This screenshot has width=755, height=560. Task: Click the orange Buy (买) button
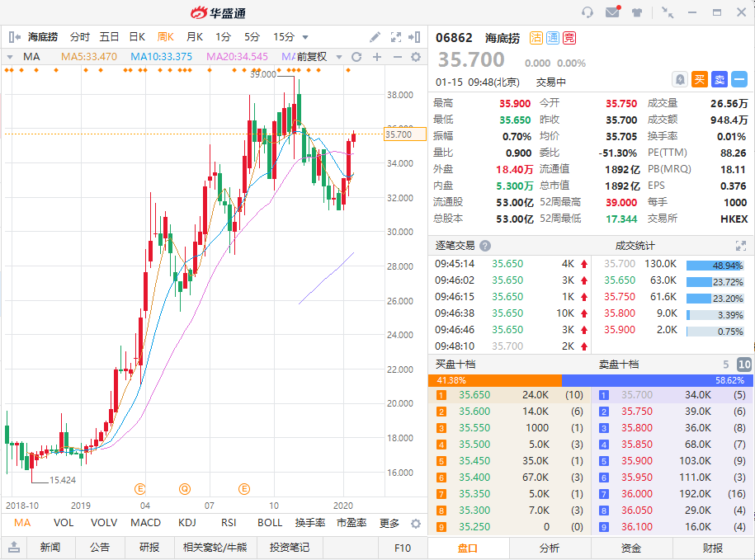tap(700, 79)
